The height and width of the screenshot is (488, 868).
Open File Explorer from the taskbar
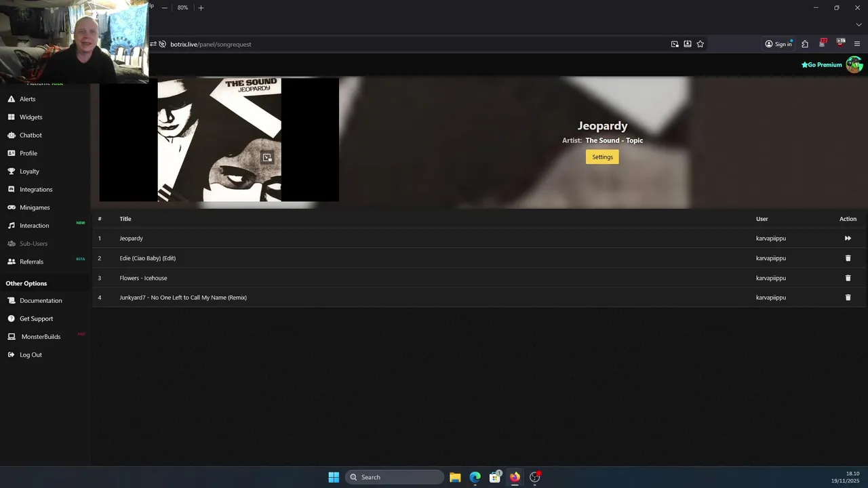[x=455, y=477]
